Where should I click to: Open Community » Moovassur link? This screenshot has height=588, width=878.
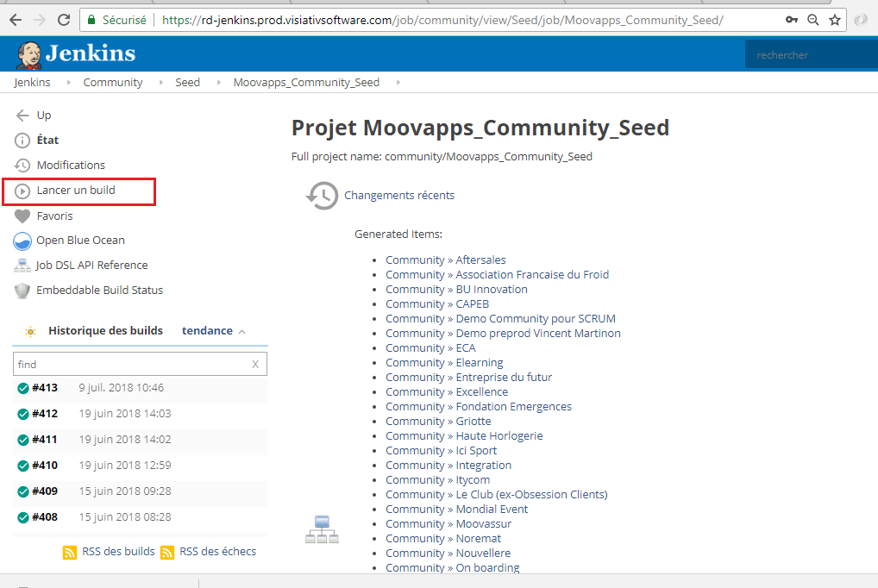(448, 523)
